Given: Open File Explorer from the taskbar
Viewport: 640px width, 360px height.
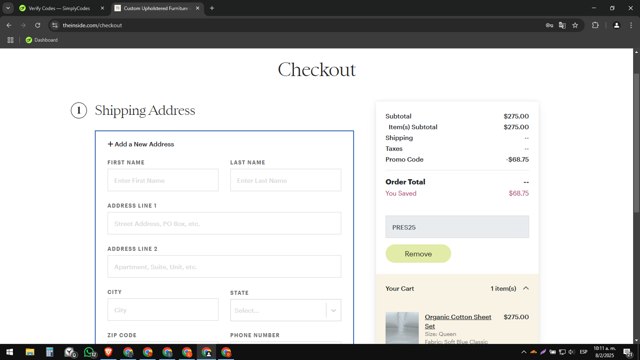Looking at the screenshot, I should coord(30,352).
